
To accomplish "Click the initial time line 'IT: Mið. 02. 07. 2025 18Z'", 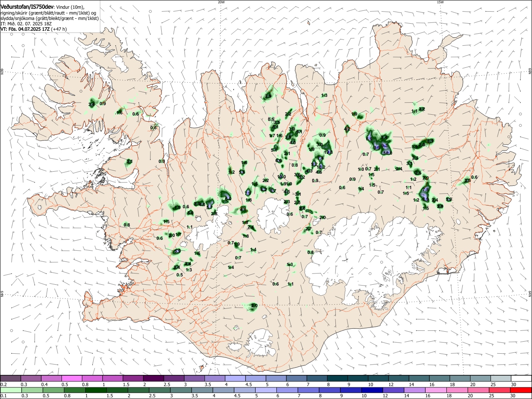I will pos(26,24).
